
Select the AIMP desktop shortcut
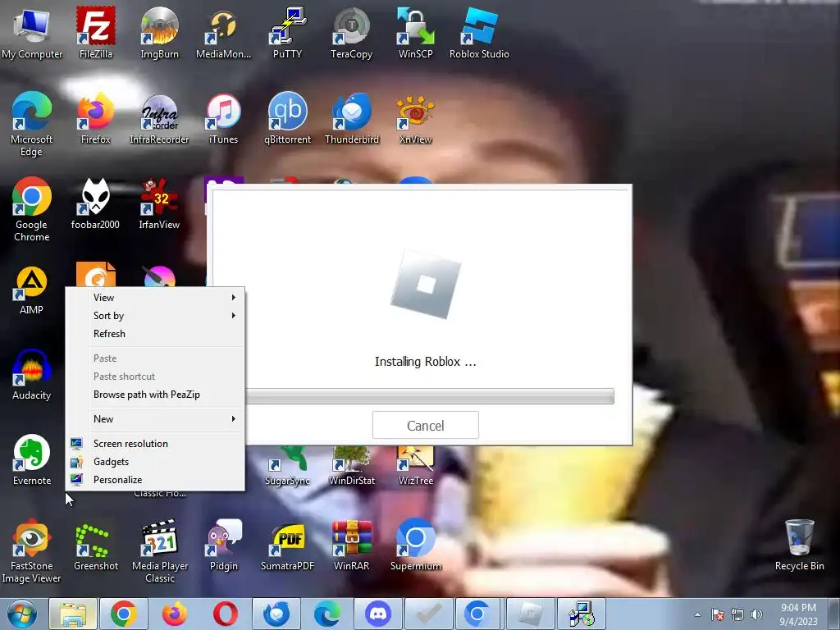(x=32, y=290)
